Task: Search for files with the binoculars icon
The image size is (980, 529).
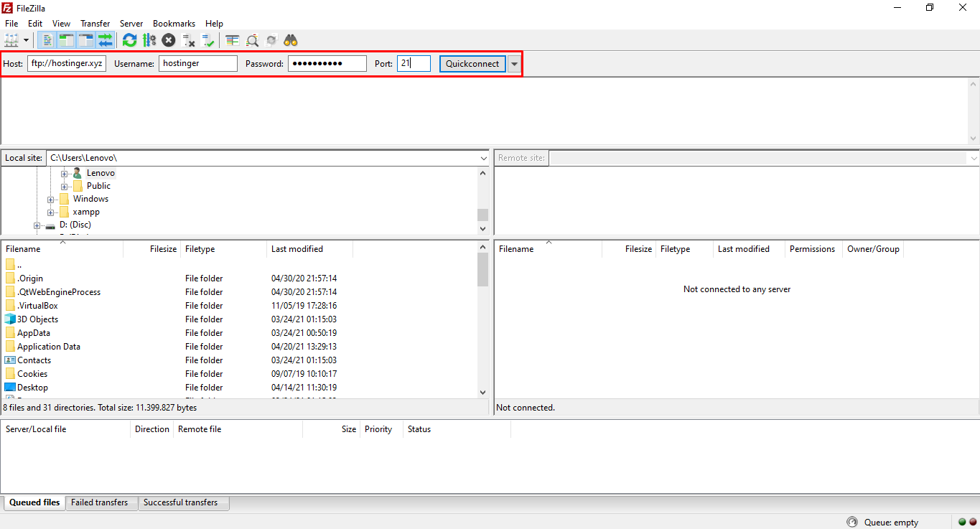Action: tap(290, 39)
